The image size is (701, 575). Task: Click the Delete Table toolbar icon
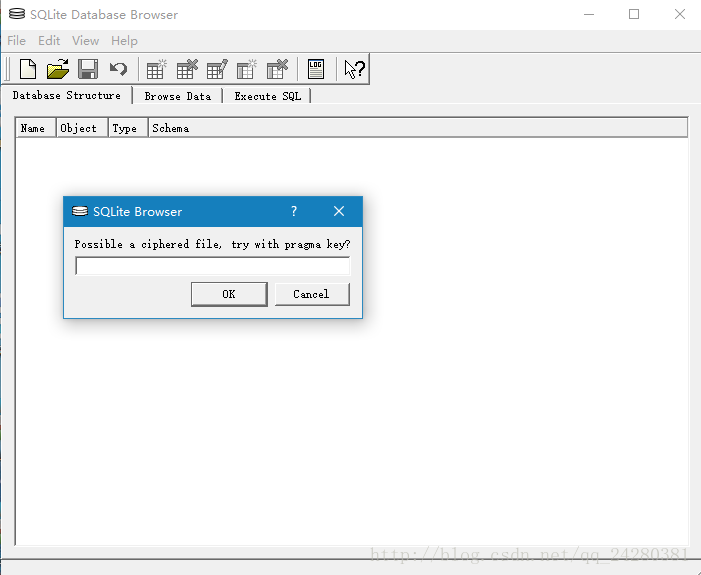click(x=187, y=69)
